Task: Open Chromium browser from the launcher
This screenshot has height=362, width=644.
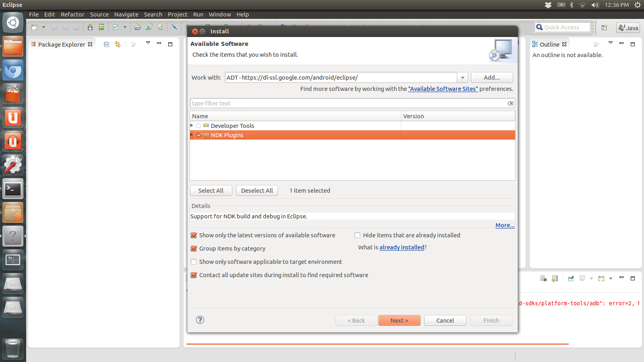Action: 13,70
